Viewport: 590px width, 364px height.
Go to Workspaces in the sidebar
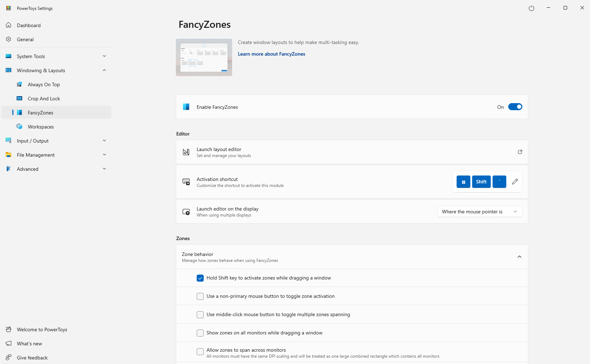coord(41,127)
